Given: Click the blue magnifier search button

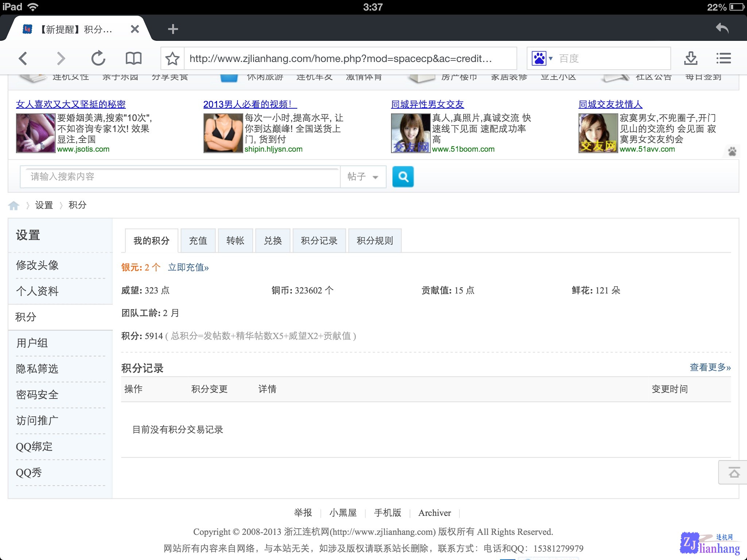Looking at the screenshot, I should (x=403, y=177).
